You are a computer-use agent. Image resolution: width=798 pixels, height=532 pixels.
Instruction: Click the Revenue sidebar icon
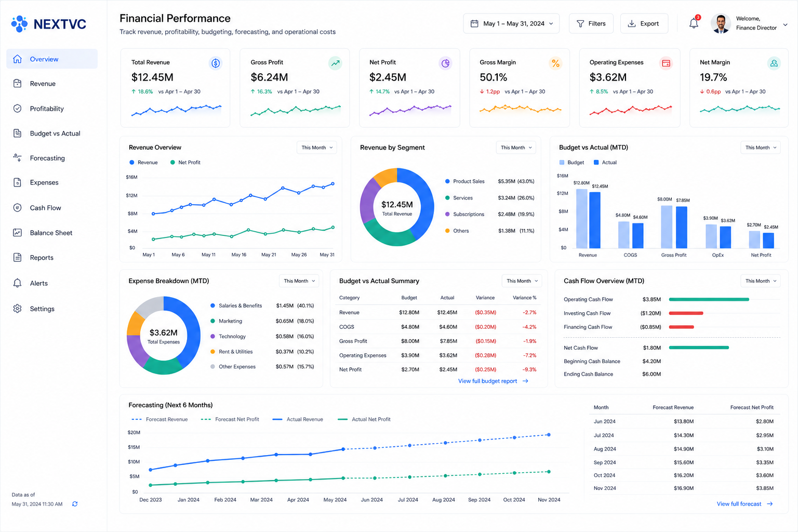click(17, 84)
